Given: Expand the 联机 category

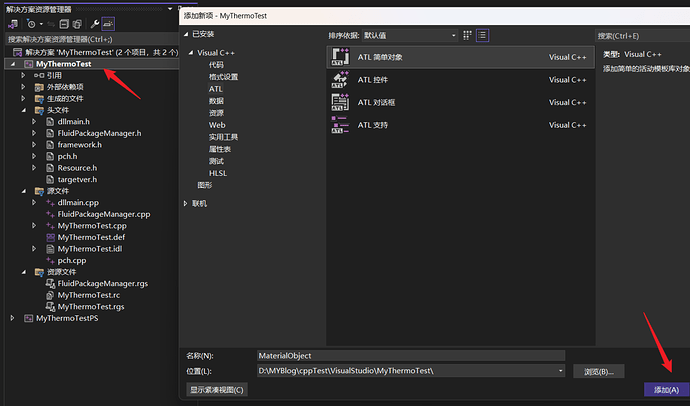Looking at the screenshot, I should (186, 203).
